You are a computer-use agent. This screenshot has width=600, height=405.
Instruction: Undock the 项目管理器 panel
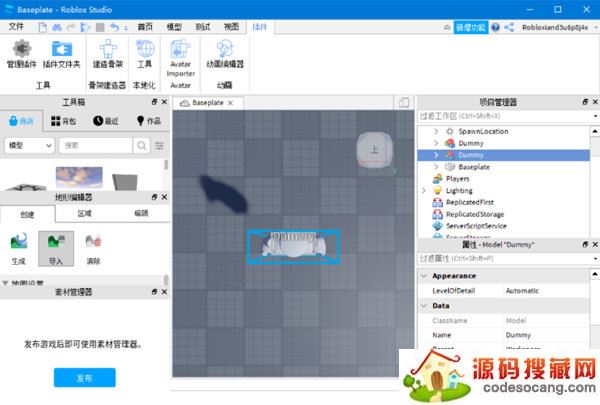(585, 102)
